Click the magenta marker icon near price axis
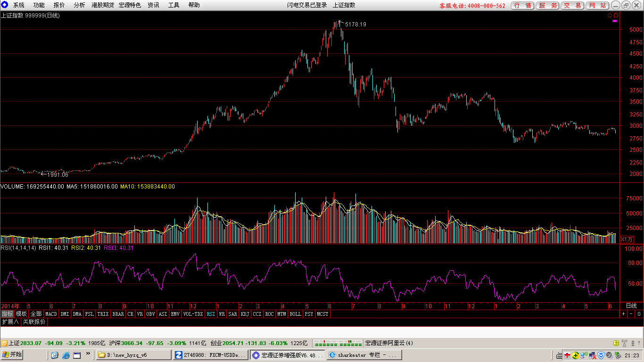Image resolution: width=644 pixels, height=362 pixels. (615, 21)
